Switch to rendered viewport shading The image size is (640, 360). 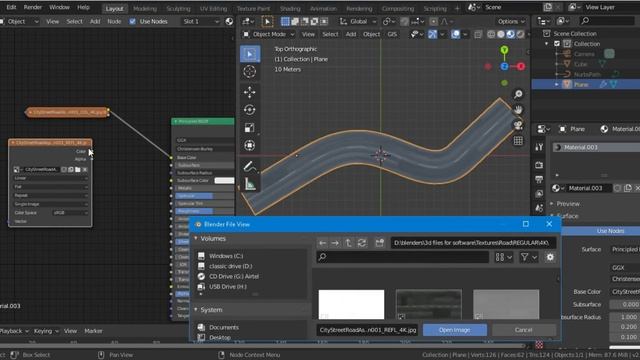520,35
